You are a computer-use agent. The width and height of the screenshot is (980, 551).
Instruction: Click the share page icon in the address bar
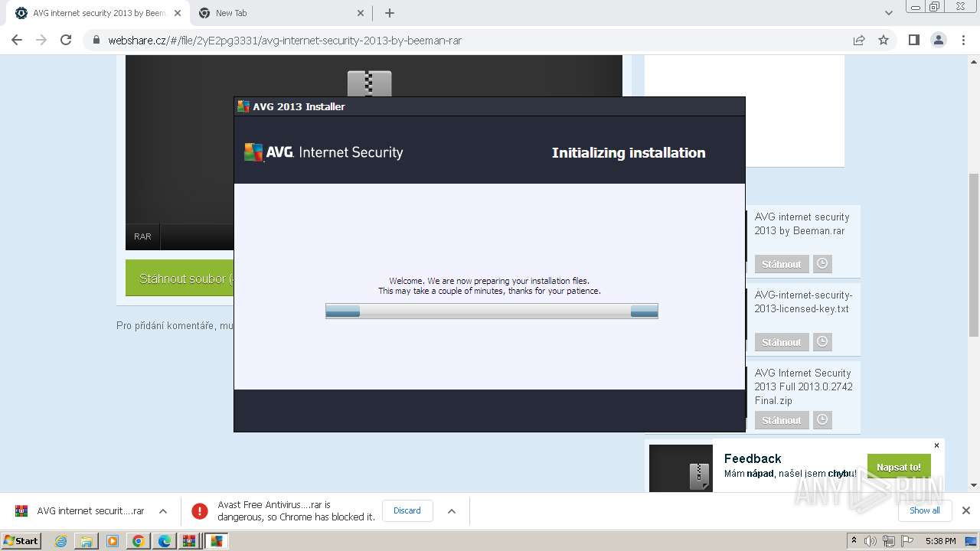[x=859, y=40]
